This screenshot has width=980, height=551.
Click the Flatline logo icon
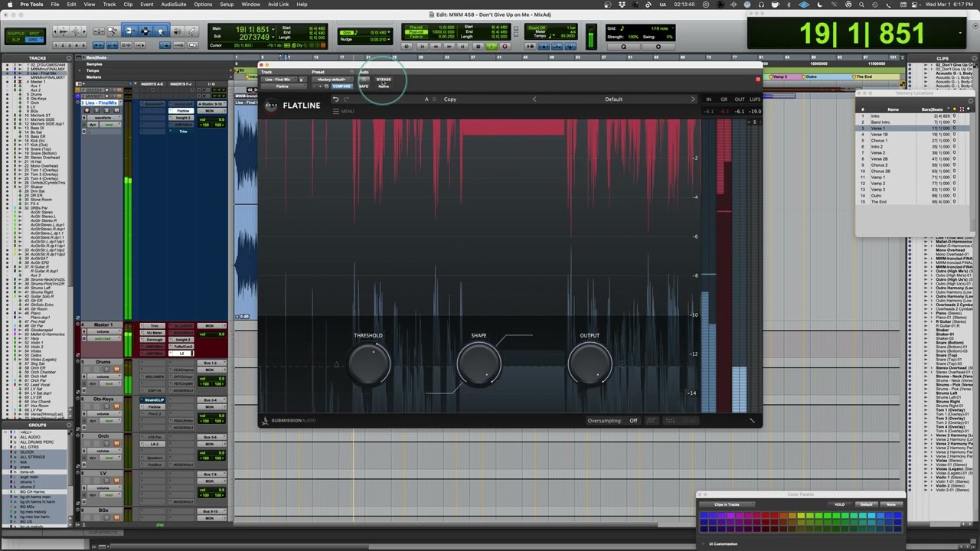pos(271,106)
